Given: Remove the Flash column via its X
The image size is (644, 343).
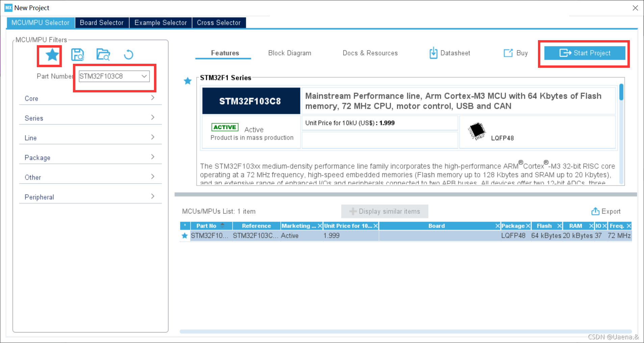Looking at the screenshot, I should [559, 226].
